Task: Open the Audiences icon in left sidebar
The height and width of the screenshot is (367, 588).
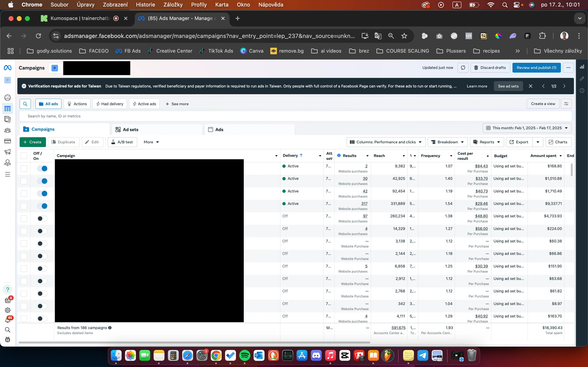Action: coord(8,130)
